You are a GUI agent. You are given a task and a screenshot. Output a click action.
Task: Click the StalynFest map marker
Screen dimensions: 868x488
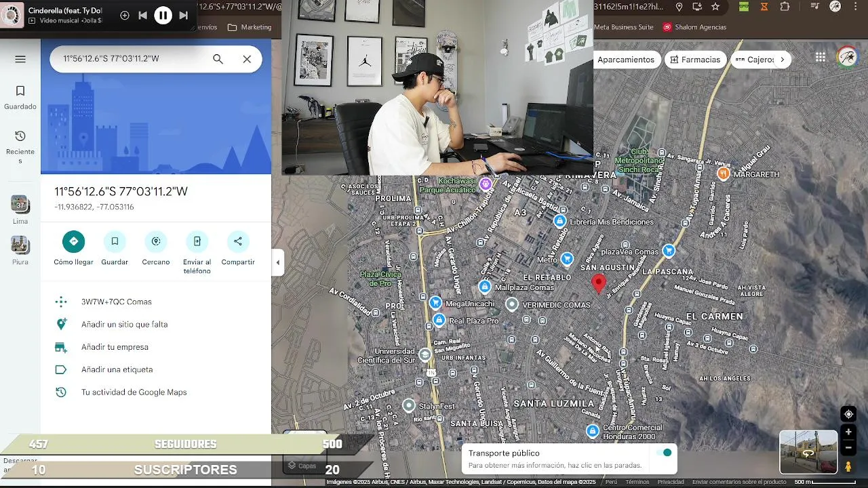[408, 405]
